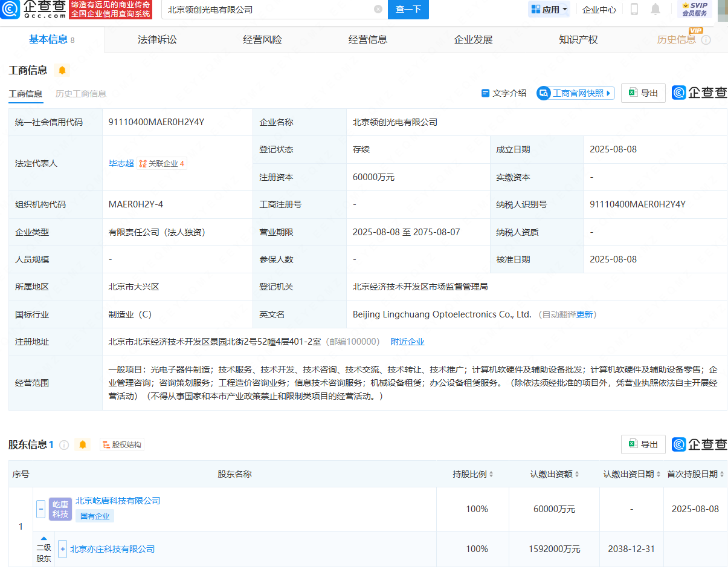728x569 pixels.
Task: Click credit code 91110400MAER0H2Y4Y in 统一社会信用代码 row
Action: (x=156, y=122)
